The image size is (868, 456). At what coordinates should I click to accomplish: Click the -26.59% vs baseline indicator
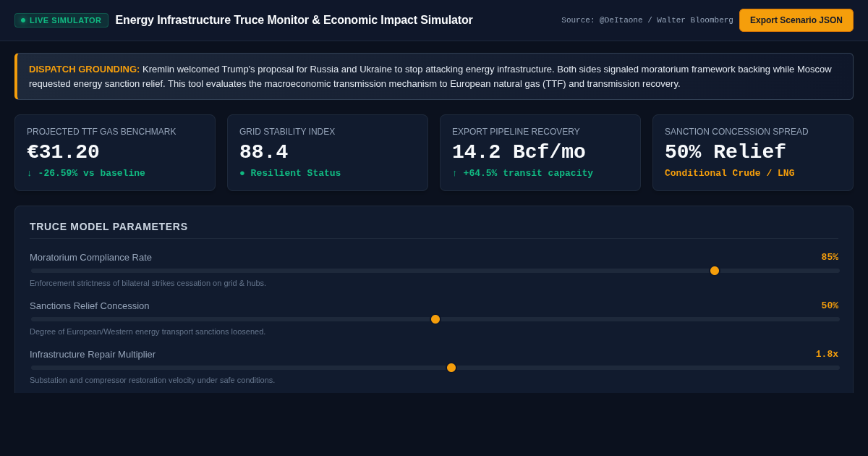(x=86, y=174)
